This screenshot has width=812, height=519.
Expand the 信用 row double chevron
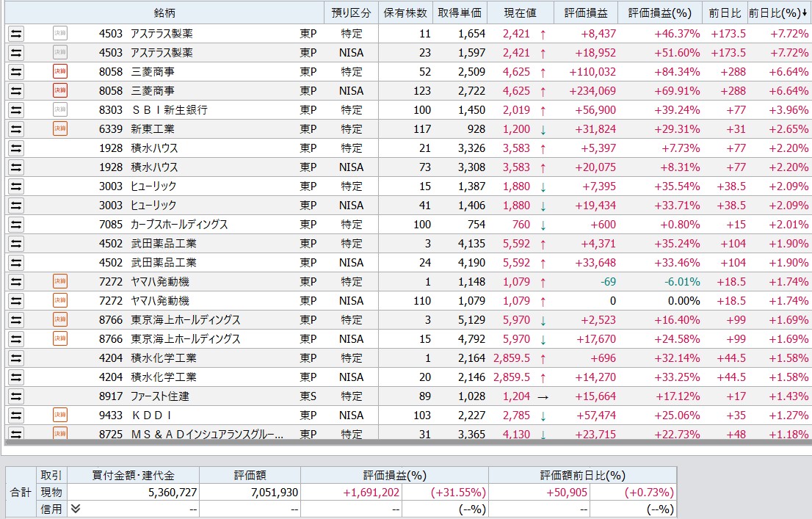click(x=76, y=509)
